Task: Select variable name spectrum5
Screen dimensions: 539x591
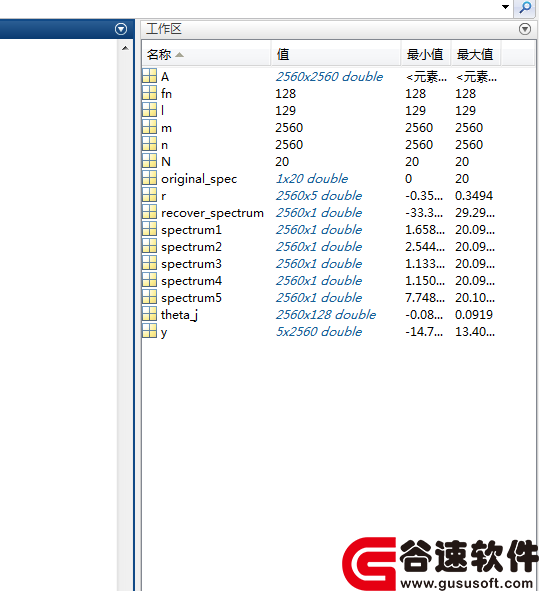Action: (x=191, y=298)
